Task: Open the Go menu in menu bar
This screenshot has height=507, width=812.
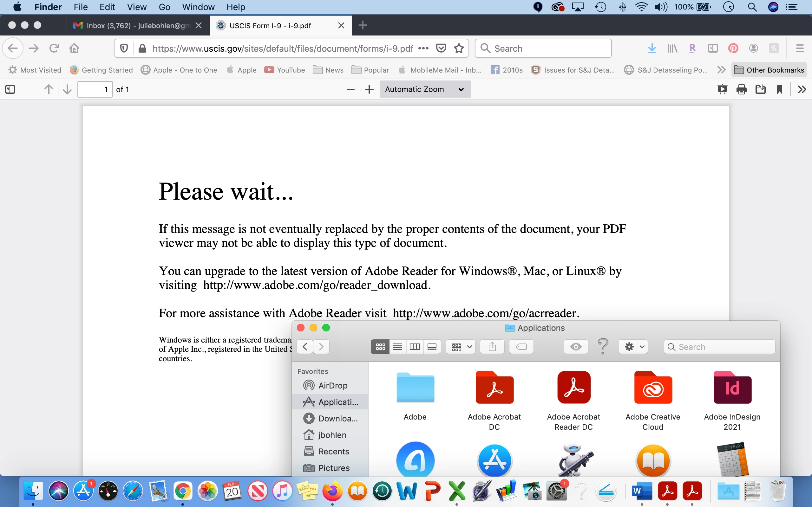Action: [x=164, y=7]
